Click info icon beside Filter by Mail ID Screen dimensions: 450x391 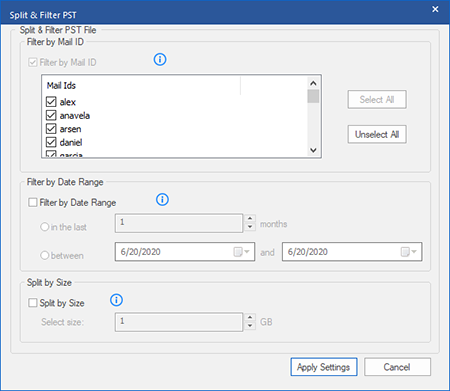tap(160, 60)
